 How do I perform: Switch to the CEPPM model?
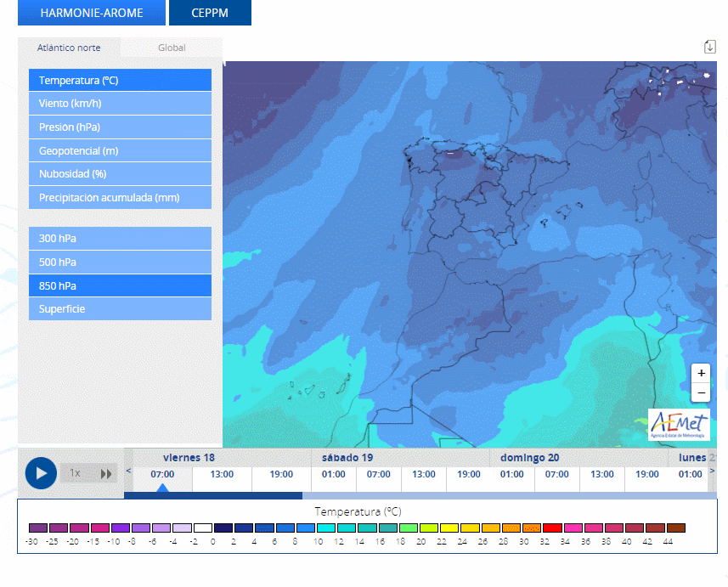pyautogui.click(x=210, y=13)
